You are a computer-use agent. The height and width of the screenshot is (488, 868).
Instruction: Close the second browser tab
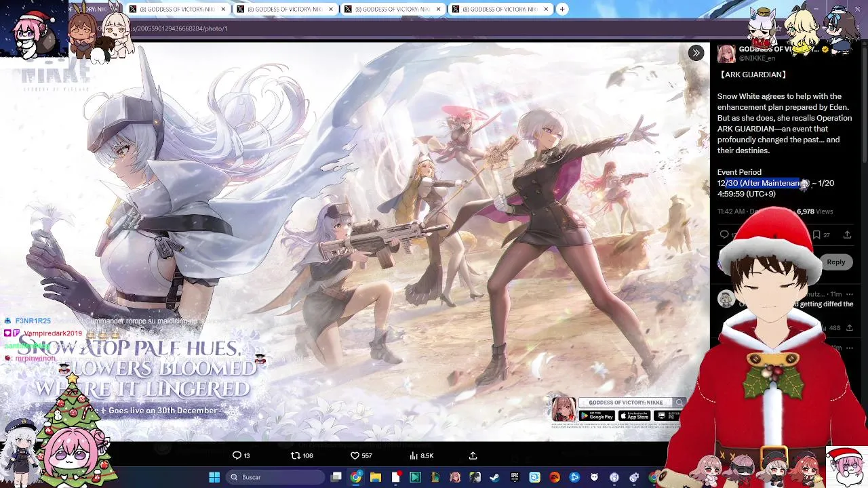coord(223,9)
